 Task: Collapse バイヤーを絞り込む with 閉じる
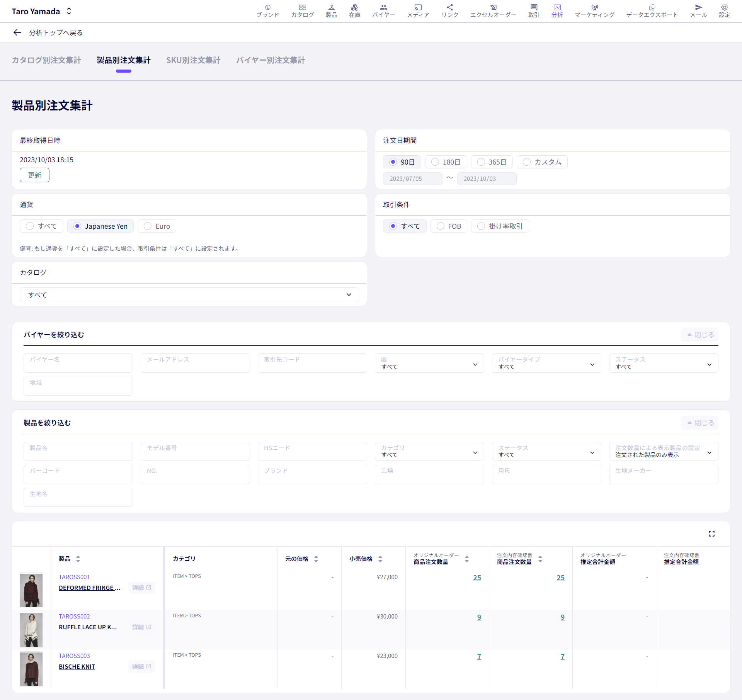[700, 335]
